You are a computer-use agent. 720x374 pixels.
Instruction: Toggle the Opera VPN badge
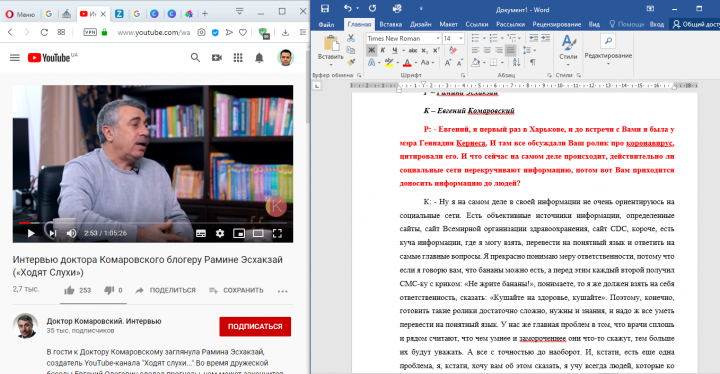tap(90, 32)
